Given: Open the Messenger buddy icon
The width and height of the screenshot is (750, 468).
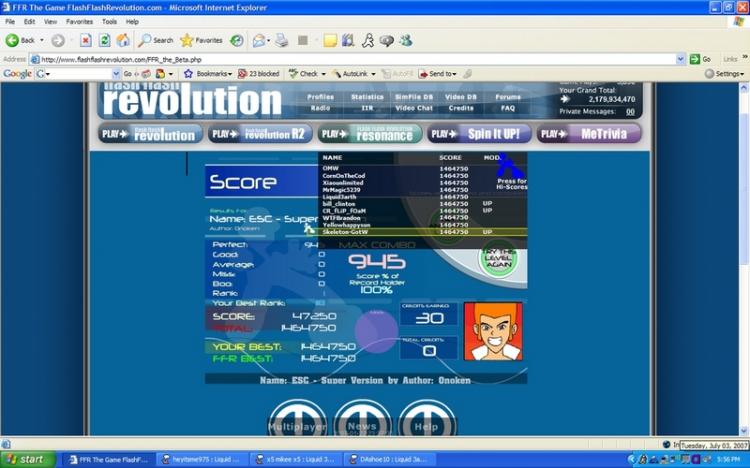Looking at the screenshot, I should point(406,41).
